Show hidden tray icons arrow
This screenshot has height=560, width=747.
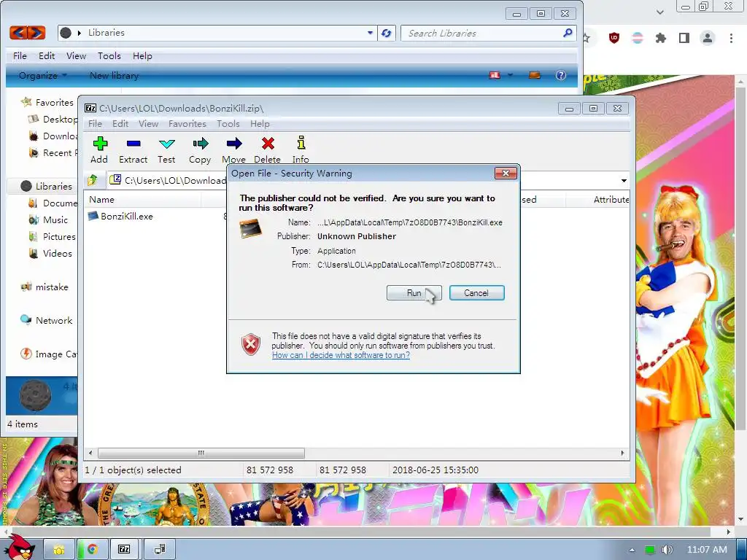click(632, 550)
